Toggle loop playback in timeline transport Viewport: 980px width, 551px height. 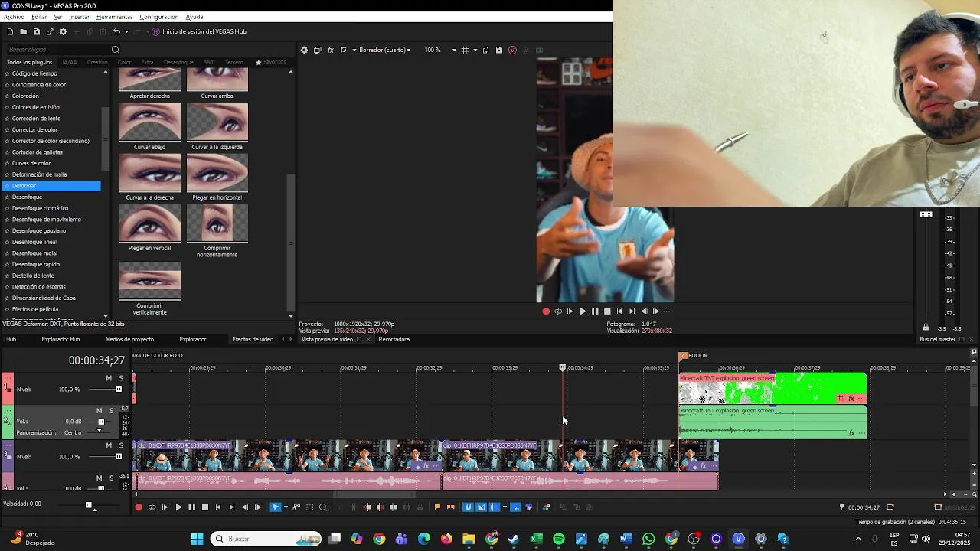(x=152, y=507)
